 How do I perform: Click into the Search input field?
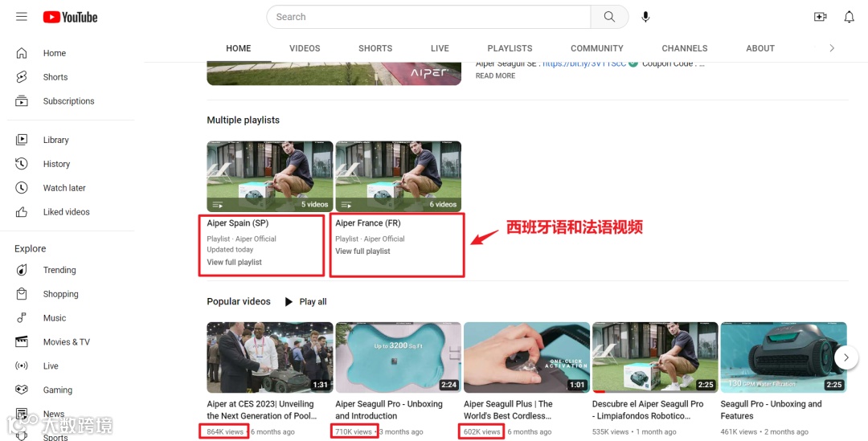pyautogui.click(x=428, y=17)
